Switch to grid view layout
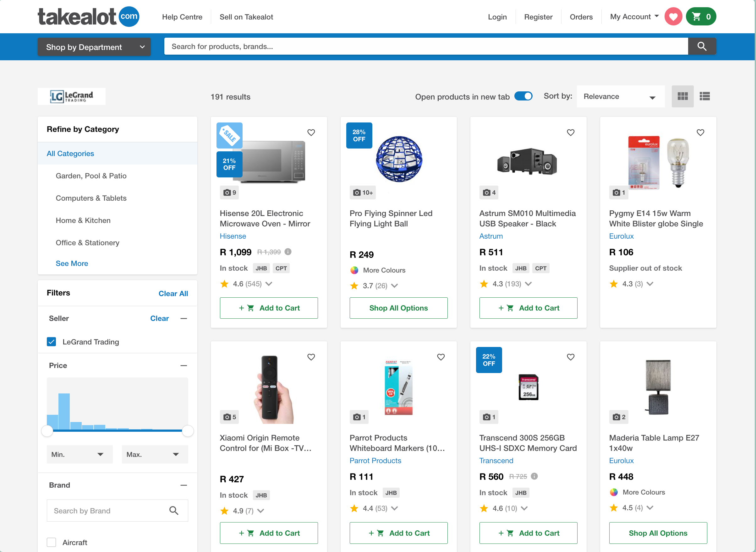The width and height of the screenshot is (756, 552). point(682,97)
